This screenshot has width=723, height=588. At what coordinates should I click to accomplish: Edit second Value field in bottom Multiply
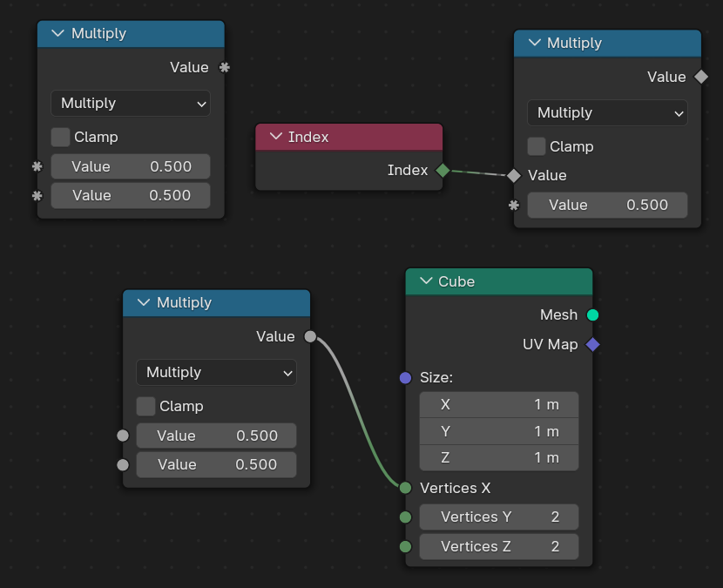coord(216,465)
